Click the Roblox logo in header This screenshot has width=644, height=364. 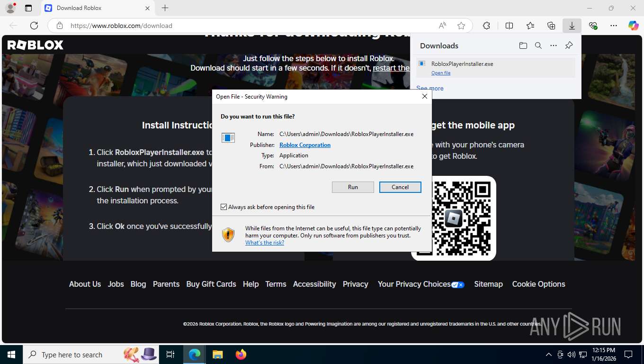36,45
